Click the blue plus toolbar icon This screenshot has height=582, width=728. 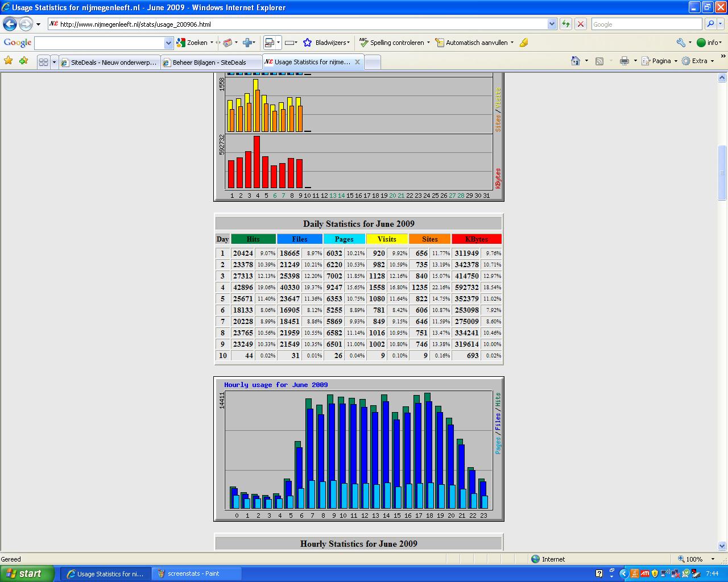247,43
